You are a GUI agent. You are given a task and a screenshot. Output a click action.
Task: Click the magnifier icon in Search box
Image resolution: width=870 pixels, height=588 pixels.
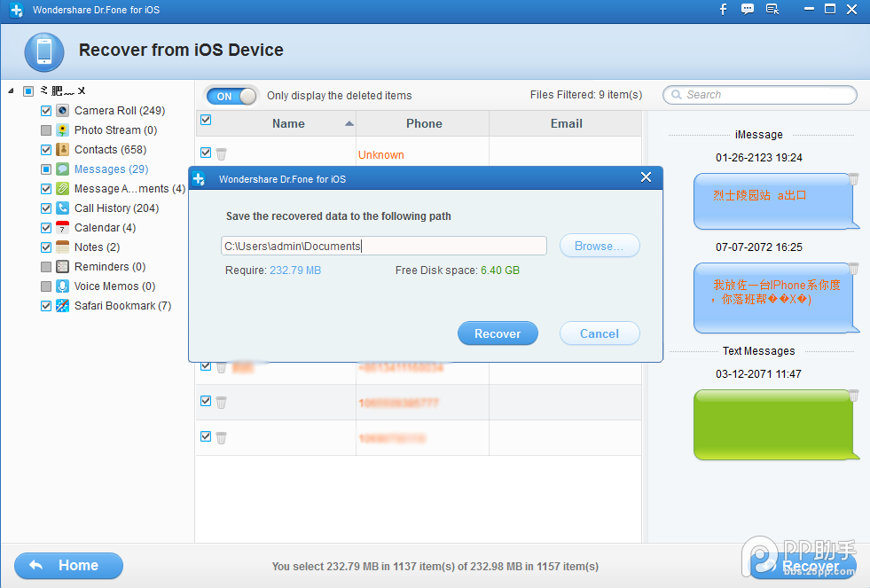pyautogui.click(x=677, y=95)
